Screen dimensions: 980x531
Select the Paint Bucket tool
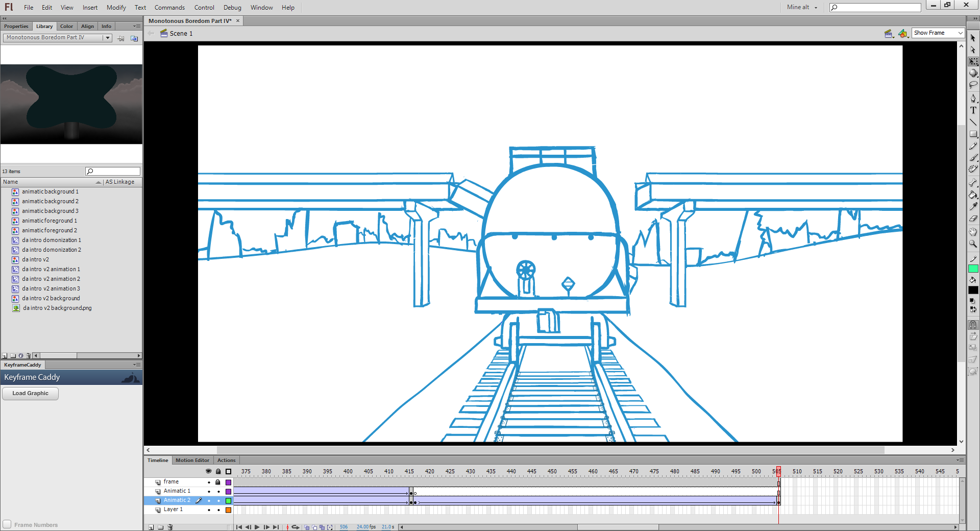973,195
